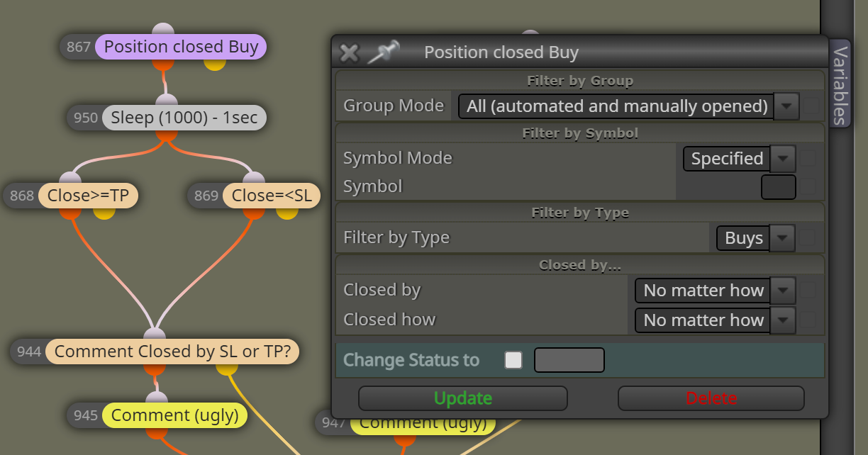Click the Group Mode label
Viewport: 868px width, 455px height.
394,106
